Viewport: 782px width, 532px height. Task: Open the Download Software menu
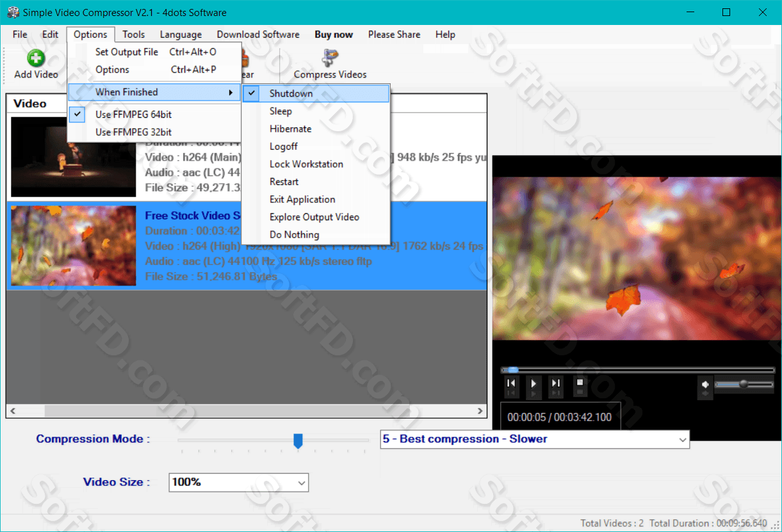[x=258, y=35]
